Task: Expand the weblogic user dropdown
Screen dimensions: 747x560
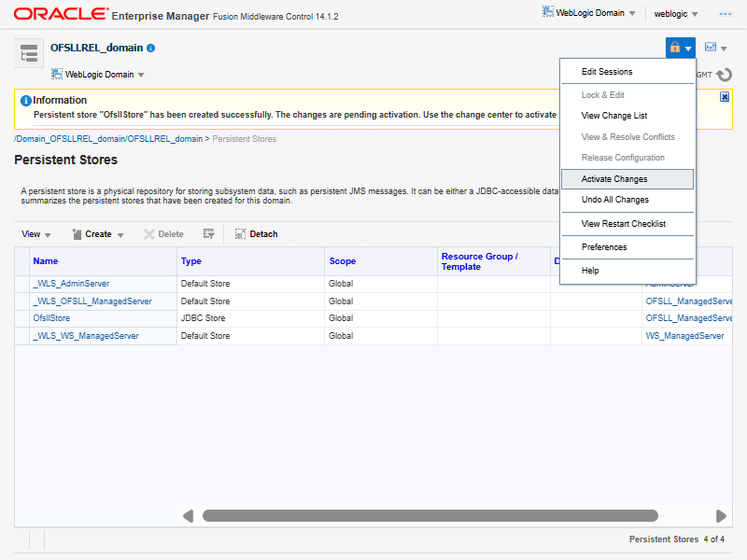Action: click(x=676, y=14)
